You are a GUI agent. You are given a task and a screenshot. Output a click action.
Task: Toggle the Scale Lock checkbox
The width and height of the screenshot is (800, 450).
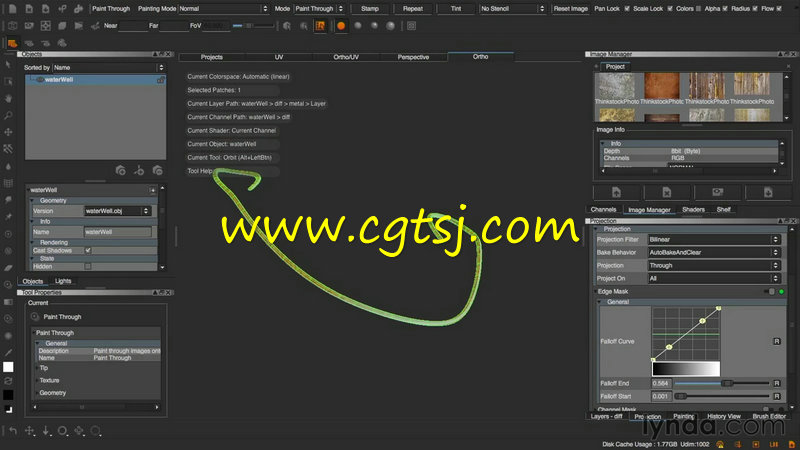click(670, 9)
